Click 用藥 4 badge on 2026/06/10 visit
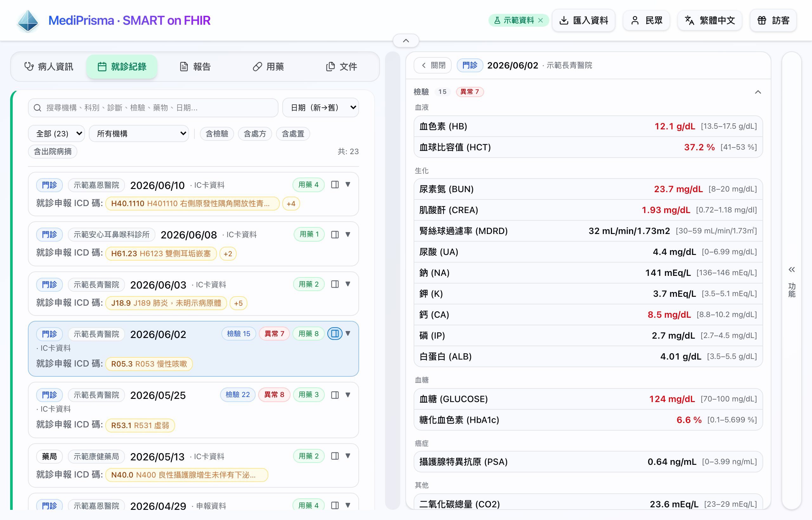 (x=308, y=185)
